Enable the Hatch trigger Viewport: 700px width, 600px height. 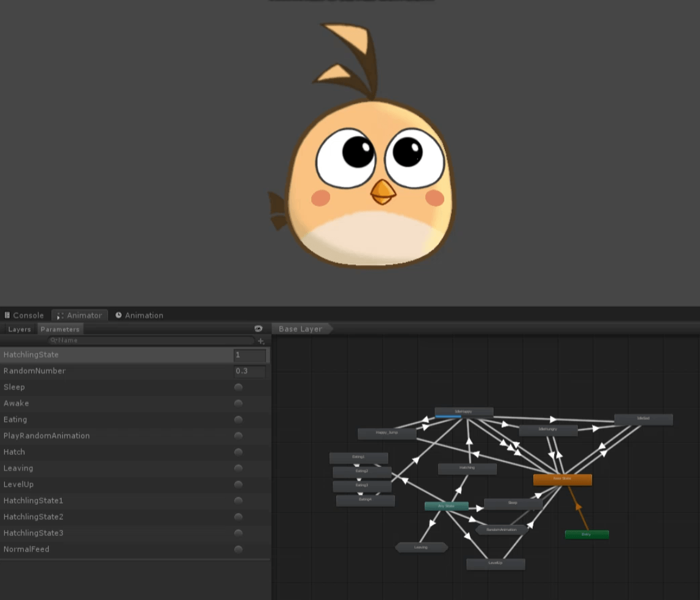pyautogui.click(x=237, y=452)
